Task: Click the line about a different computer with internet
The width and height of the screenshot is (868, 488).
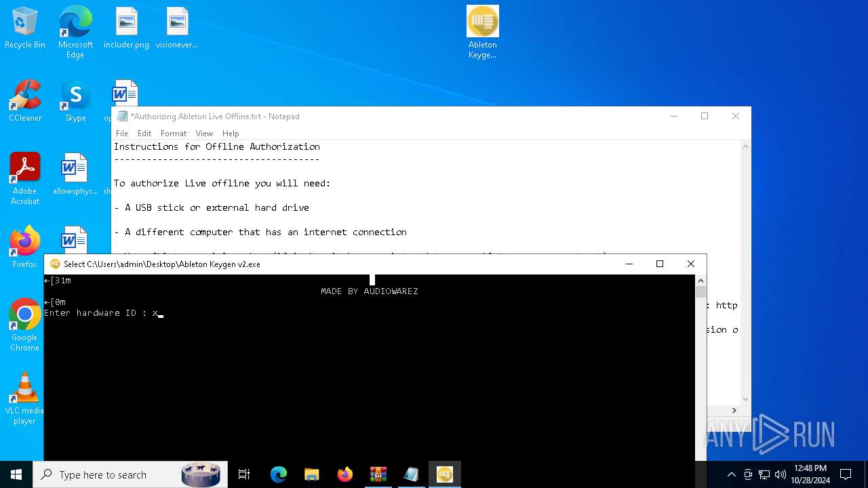Action: [260, 232]
